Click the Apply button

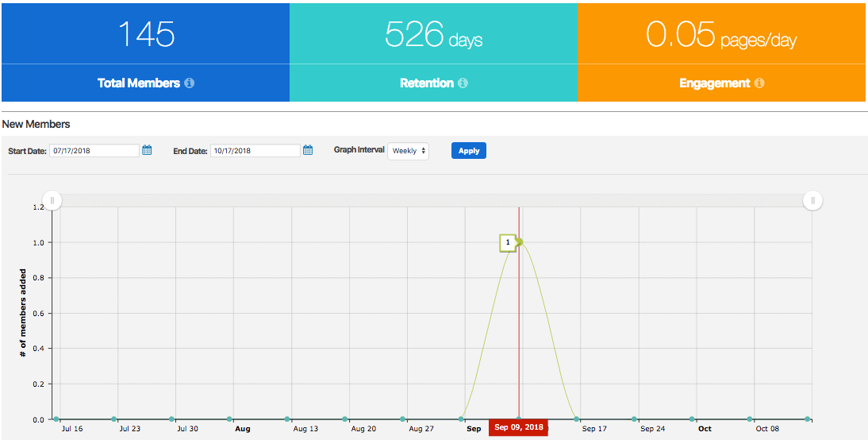(469, 151)
